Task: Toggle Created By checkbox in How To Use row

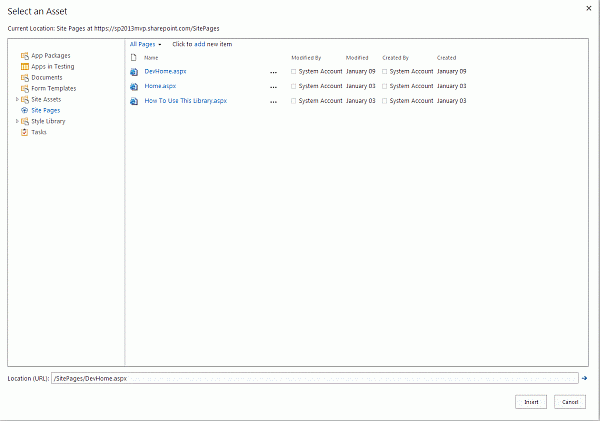Action: (x=385, y=101)
